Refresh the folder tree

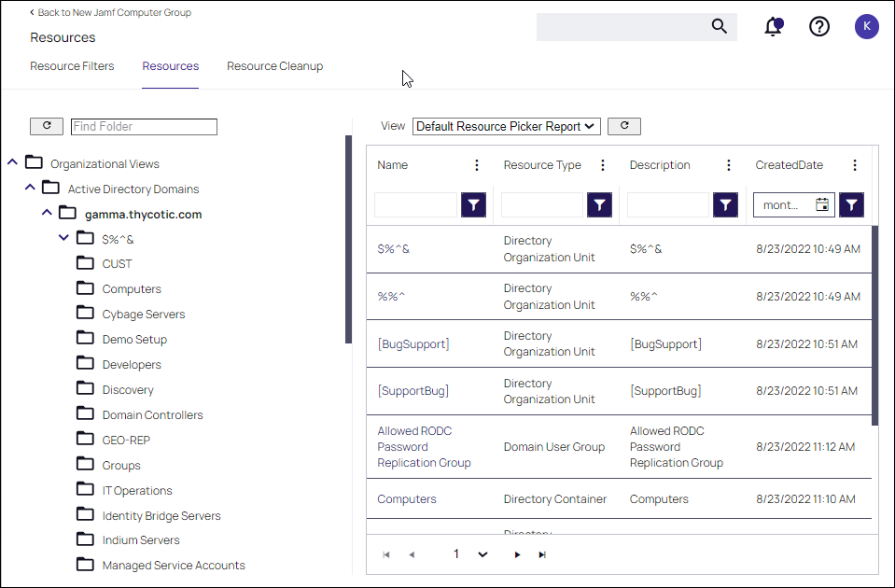pos(47,125)
